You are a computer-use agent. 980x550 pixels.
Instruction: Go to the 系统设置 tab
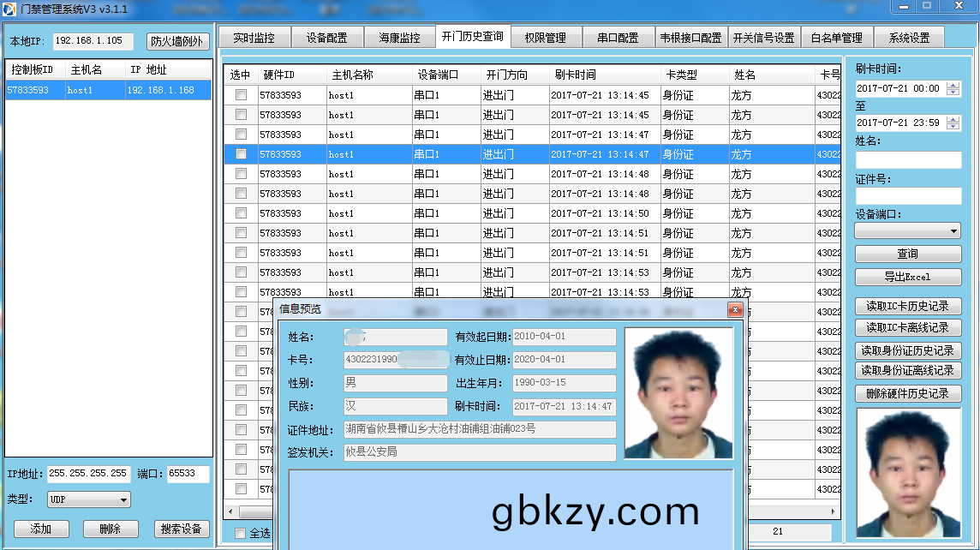tap(909, 38)
